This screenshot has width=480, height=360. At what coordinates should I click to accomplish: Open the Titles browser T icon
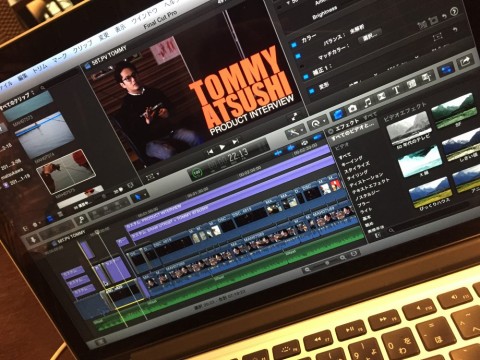[x=396, y=90]
